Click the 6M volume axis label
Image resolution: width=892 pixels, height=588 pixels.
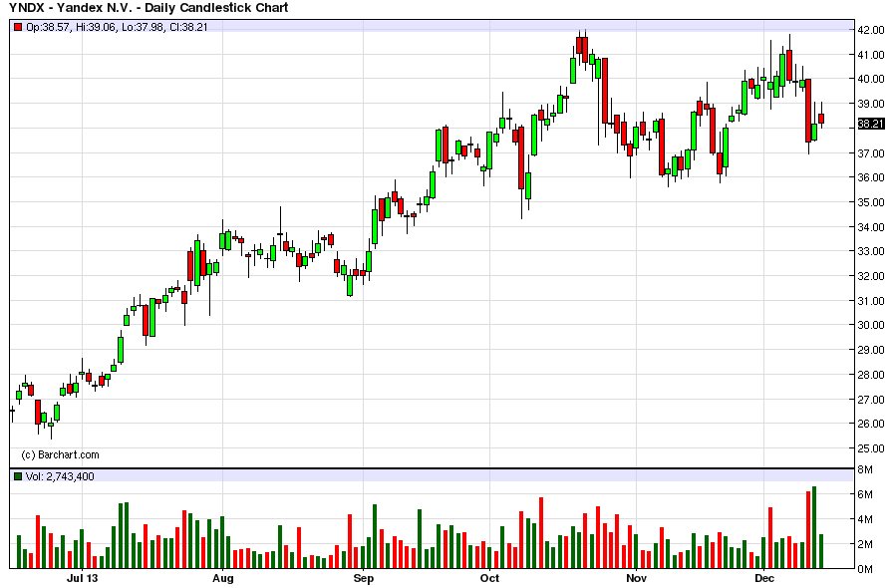point(865,494)
